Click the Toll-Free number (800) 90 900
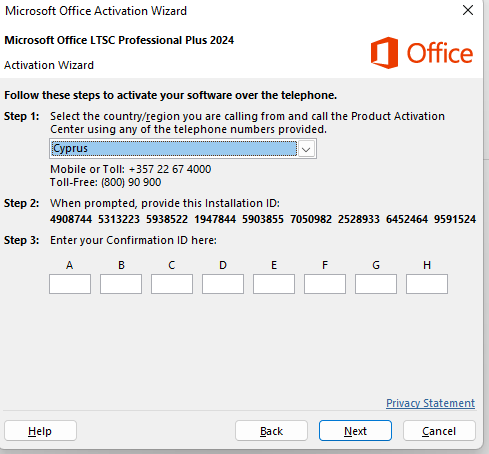The height and width of the screenshot is (454, 489). point(131,182)
